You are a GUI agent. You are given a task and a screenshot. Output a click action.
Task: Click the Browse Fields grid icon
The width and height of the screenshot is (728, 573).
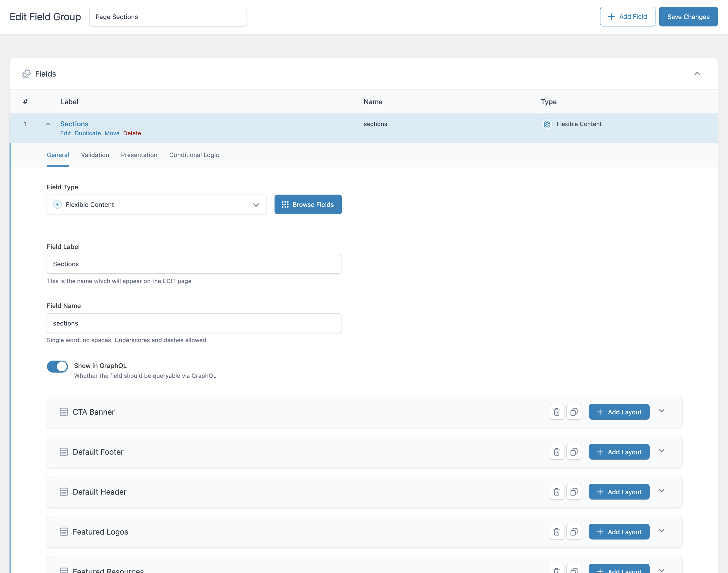click(286, 204)
